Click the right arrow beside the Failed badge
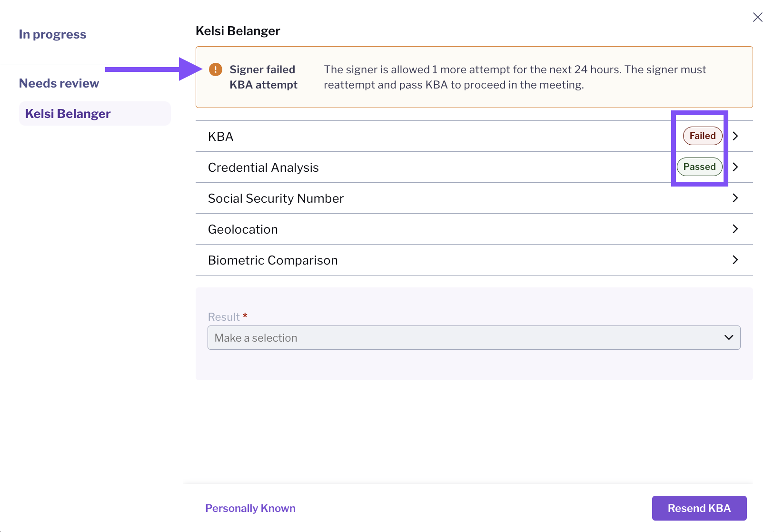Viewport: 774px width, 532px height. pos(735,136)
